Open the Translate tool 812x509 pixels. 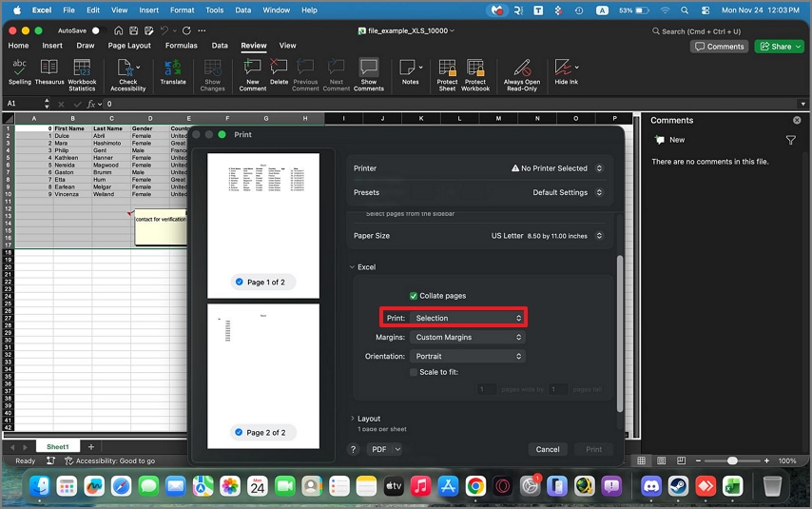(x=173, y=71)
